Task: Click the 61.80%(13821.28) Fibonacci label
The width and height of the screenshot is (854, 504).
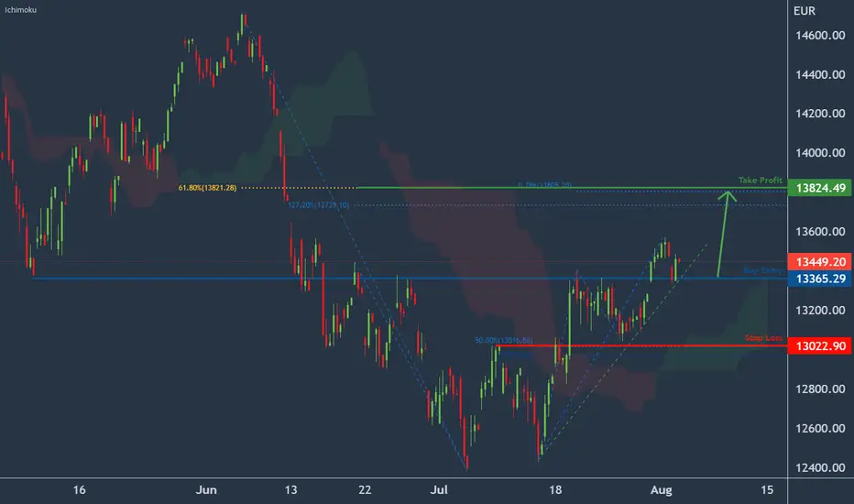Action: (207, 188)
